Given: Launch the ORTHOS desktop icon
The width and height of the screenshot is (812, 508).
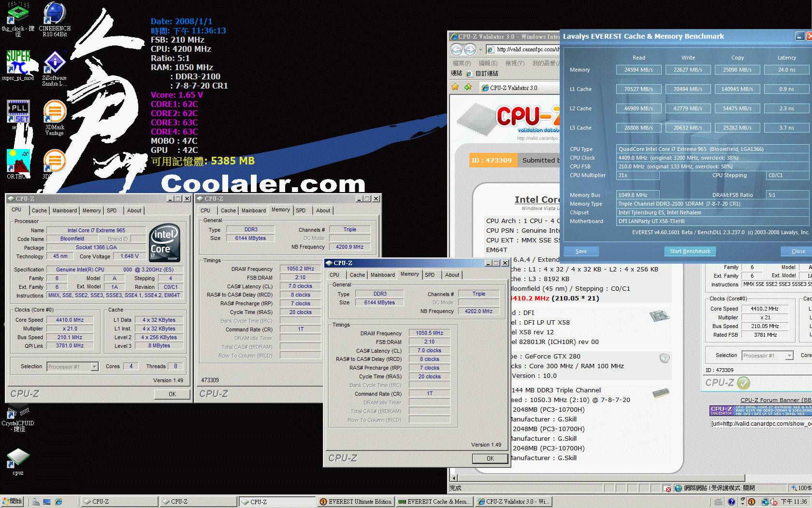Looking at the screenshot, I should [x=18, y=164].
